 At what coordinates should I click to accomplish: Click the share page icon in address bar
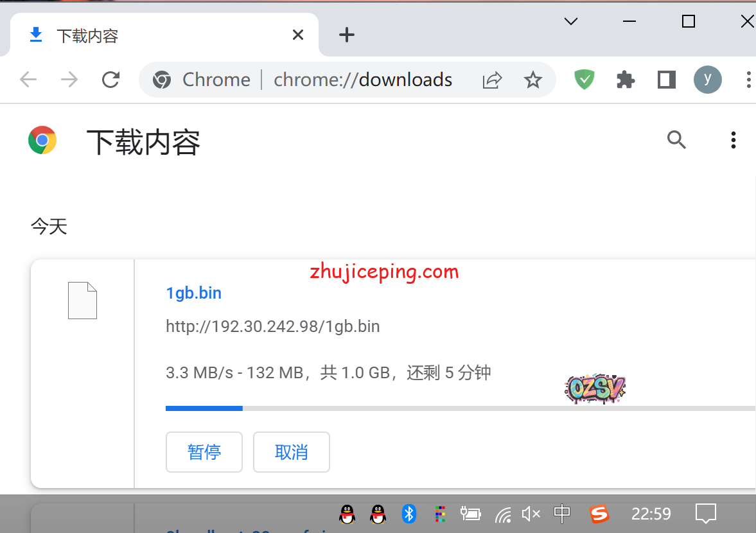tap(492, 80)
